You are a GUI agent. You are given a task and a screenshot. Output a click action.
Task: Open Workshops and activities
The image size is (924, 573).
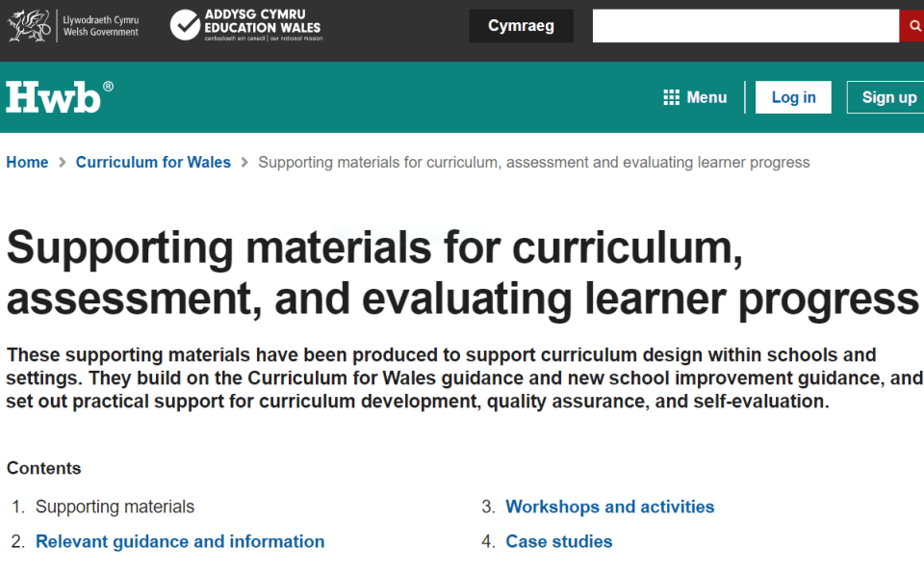click(609, 507)
